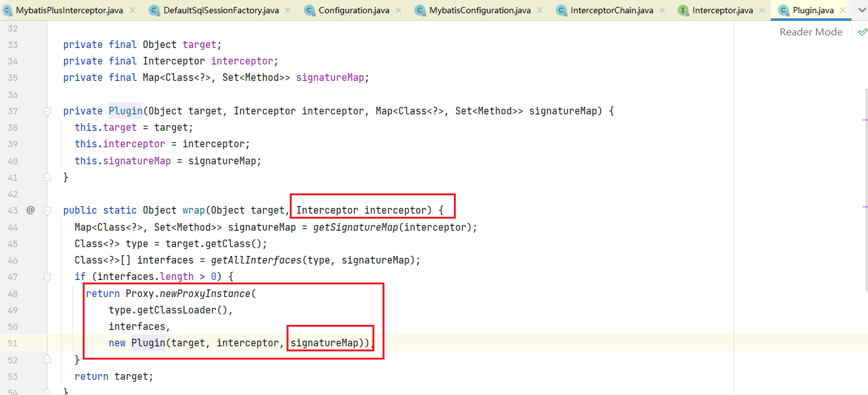Collapse the Plugin constructor at line 37
Image resolution: width=868 pixels, height=395 pixels.
click(x=47, y=111)
